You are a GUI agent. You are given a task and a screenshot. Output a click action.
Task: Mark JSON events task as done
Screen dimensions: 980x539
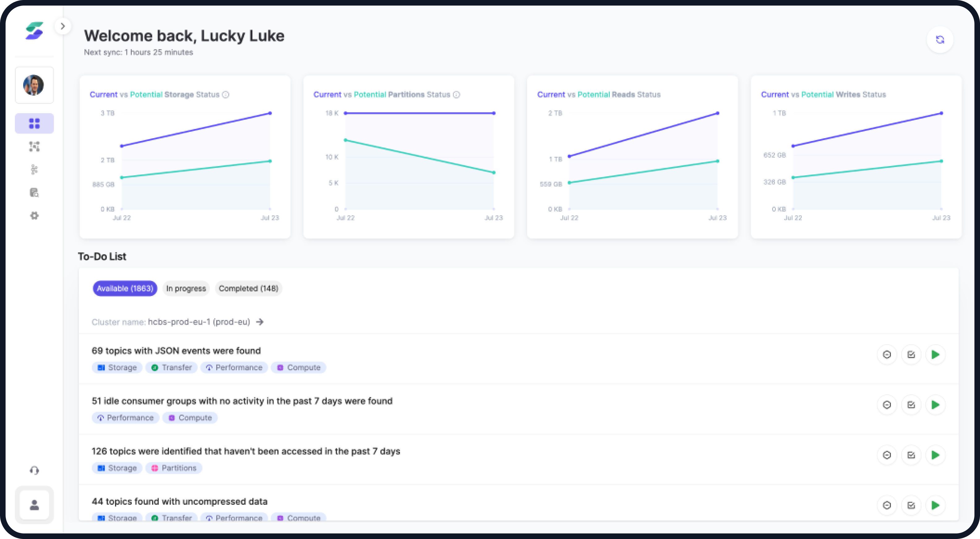911,354
